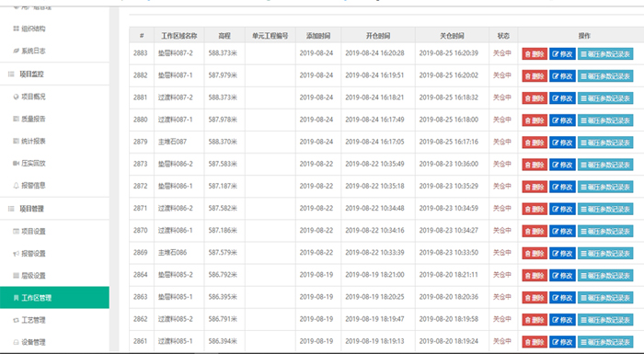The width and height of the screenshot is (644, 354).
Task: Collapse the 项目监控 sidebar section
Action: 54,74
